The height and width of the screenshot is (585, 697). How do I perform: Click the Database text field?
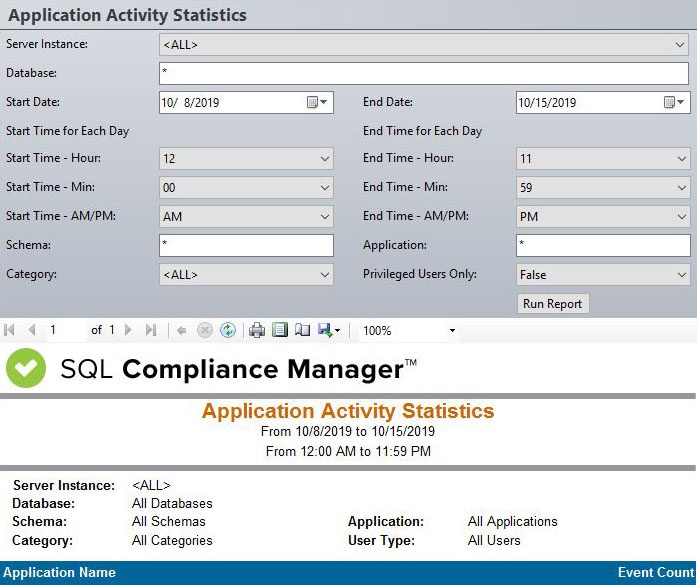point(424,73)
